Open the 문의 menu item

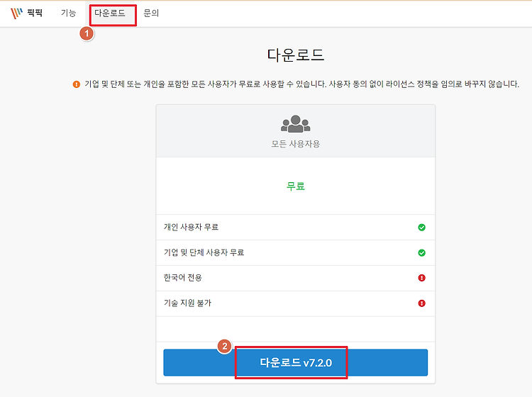tap(151, 13)
